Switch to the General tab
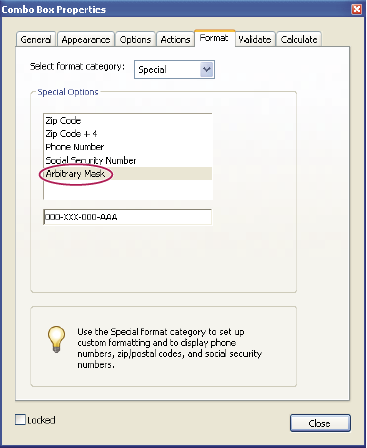 [x=36, y=39]
